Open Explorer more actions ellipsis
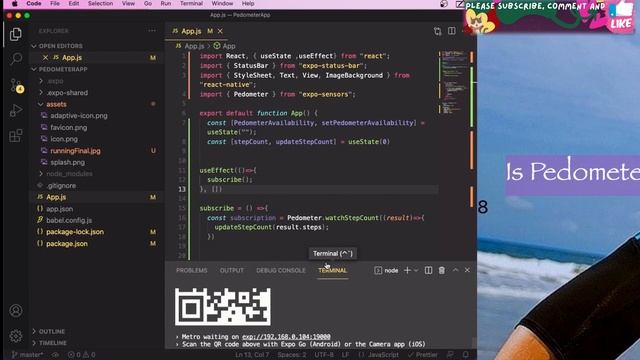The width and height of the screenshot is (640, 360). (x=152, y=31)
